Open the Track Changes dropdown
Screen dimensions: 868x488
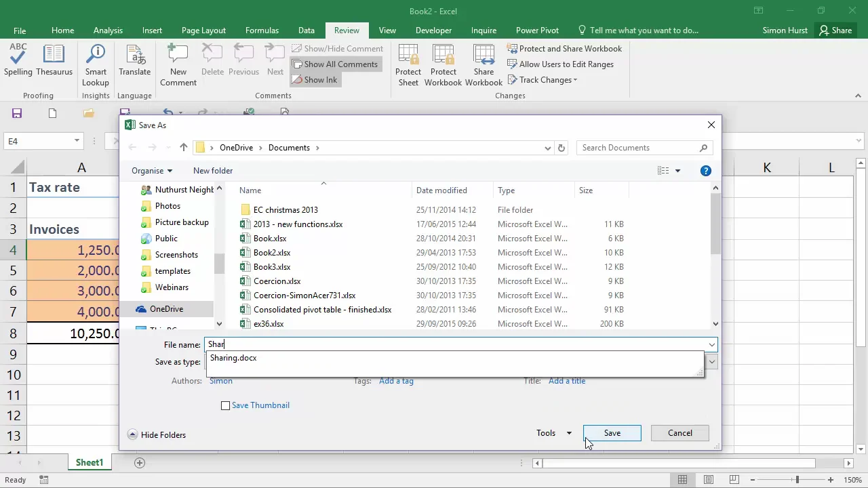click(x=542, y=80)
